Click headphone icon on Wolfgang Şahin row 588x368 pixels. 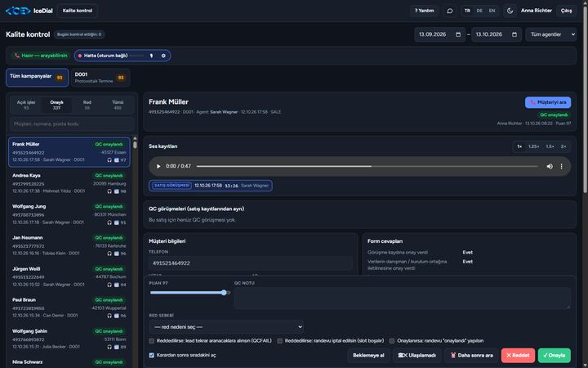pyautogui.click(x=109, y=347)
